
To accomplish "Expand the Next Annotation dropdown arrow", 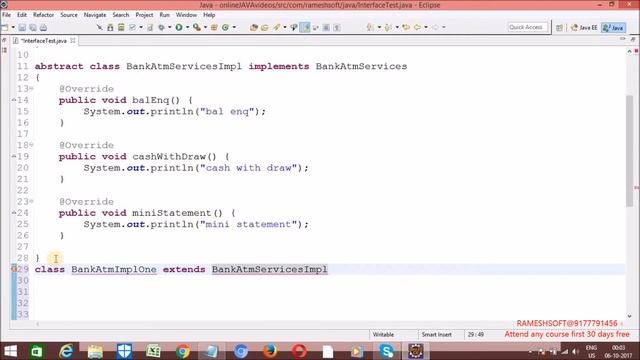I will pos(379,27).
